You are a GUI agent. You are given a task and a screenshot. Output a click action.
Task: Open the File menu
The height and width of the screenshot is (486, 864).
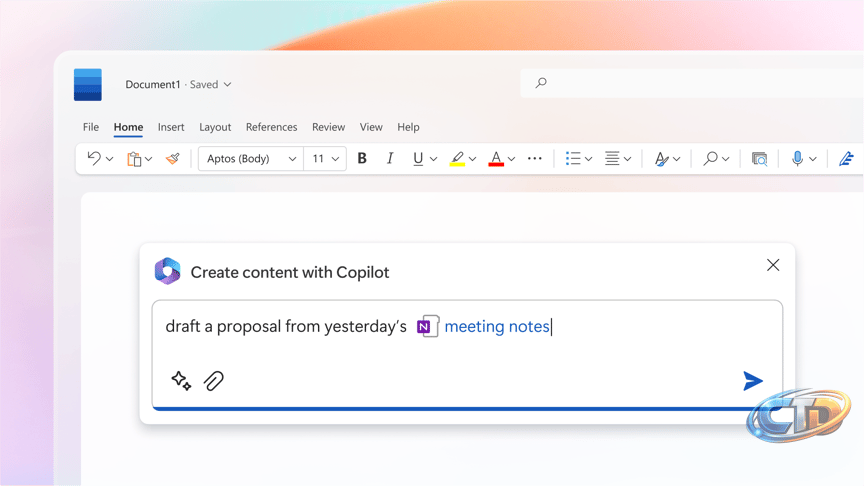[91, 127]
